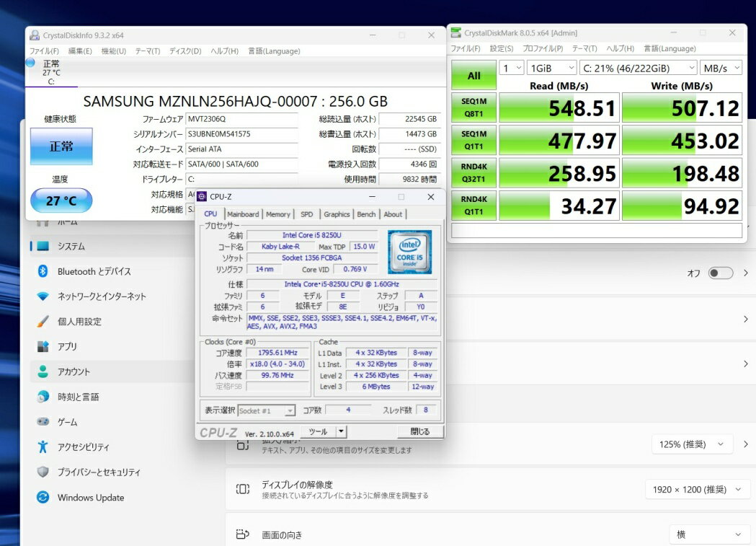Viewport: 756px width, 546px height.
Task: Click the Gaming controller icon
Action: (43, 422)
